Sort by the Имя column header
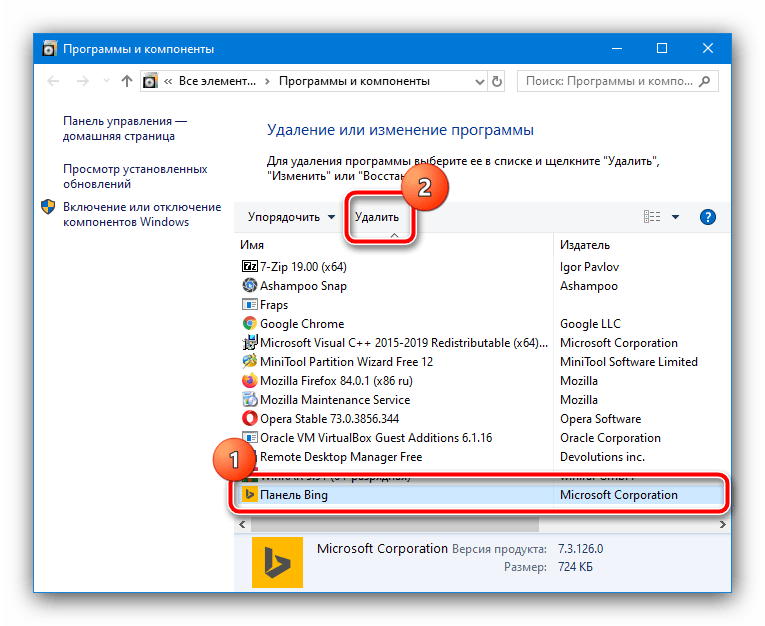765x626 pixels. (x=394, y=245)
